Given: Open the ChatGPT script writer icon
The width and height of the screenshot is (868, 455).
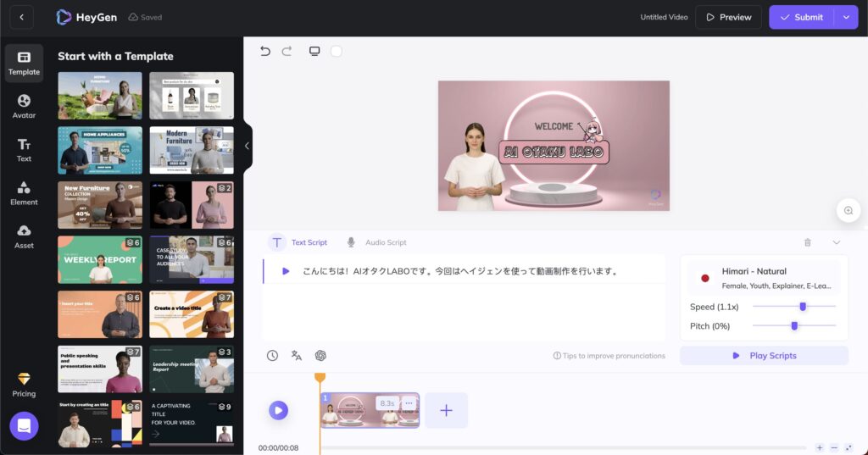Looking at the screenshot, I should 320,355.
